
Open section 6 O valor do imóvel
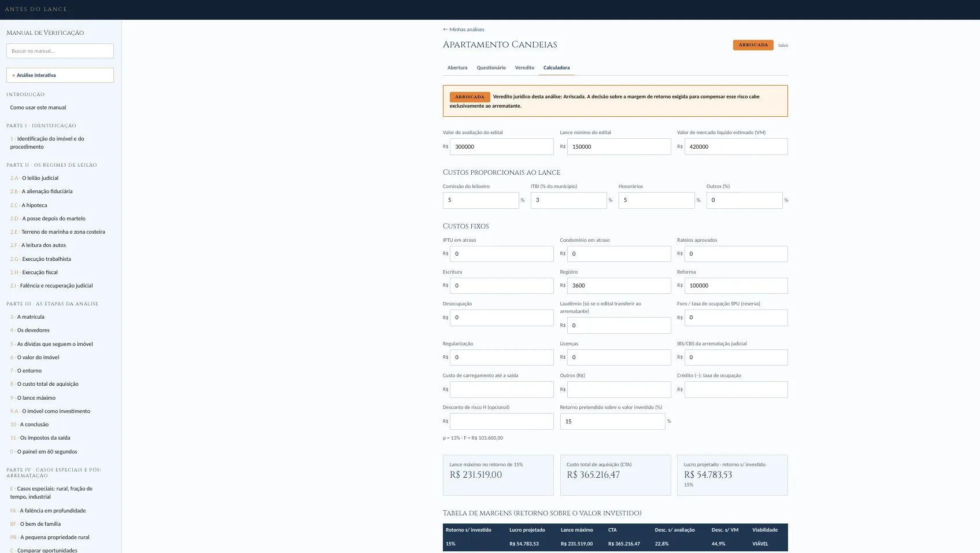35,357
